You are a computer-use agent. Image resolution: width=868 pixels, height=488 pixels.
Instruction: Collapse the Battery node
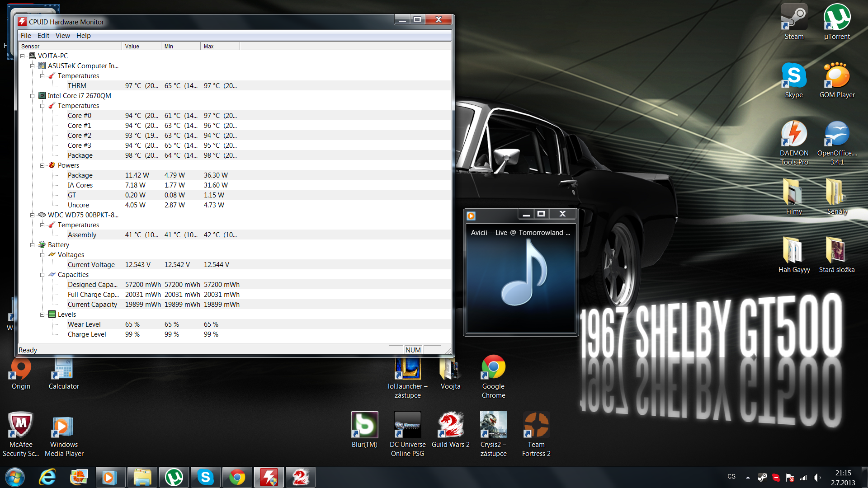[32, 245]
